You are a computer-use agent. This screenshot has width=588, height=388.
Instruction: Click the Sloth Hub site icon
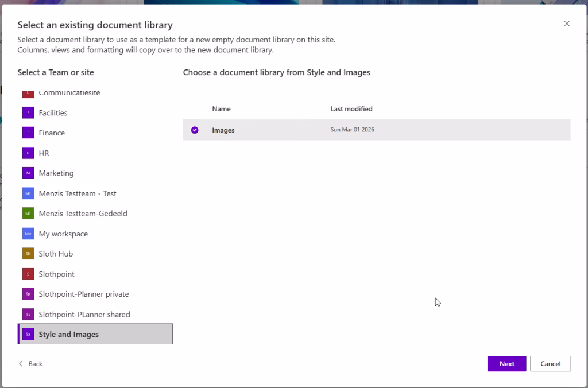28,254
